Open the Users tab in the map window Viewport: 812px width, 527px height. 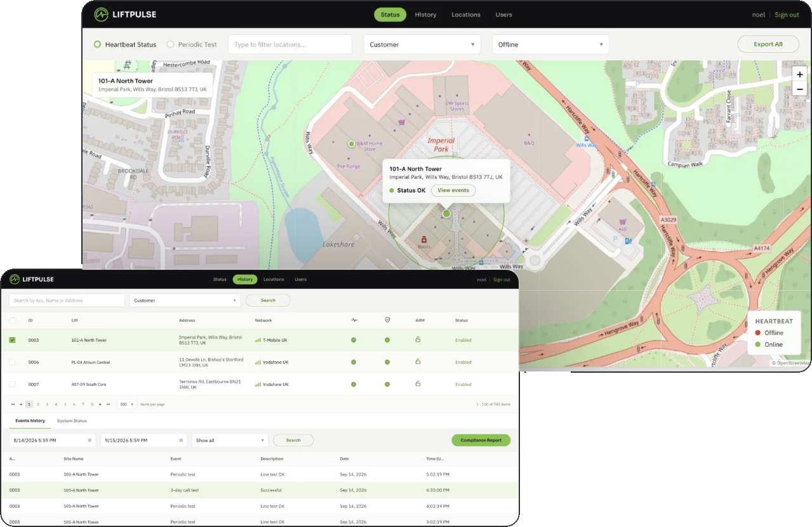(503, 15)
